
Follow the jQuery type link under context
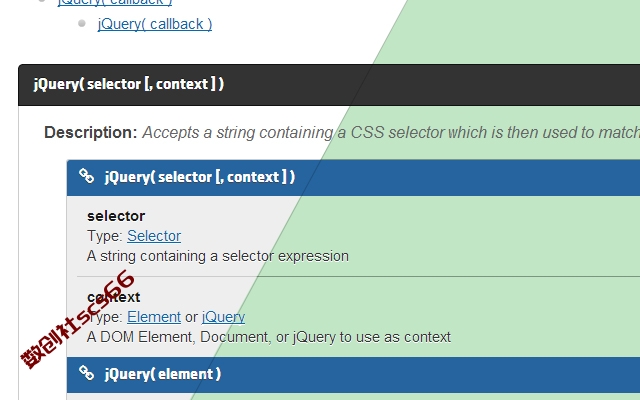pyautogui.click(x=224, y=317)
